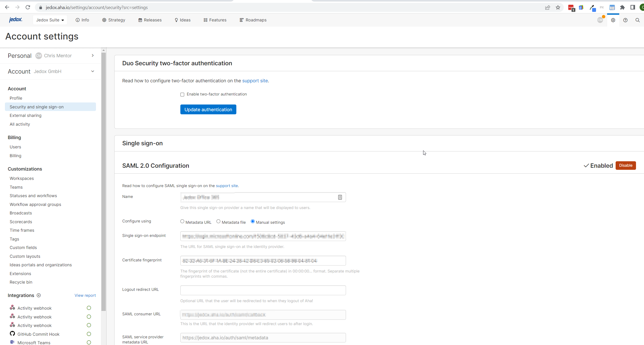Select Metadata file radio option
644x345 pixels.
tap(218, 221)
